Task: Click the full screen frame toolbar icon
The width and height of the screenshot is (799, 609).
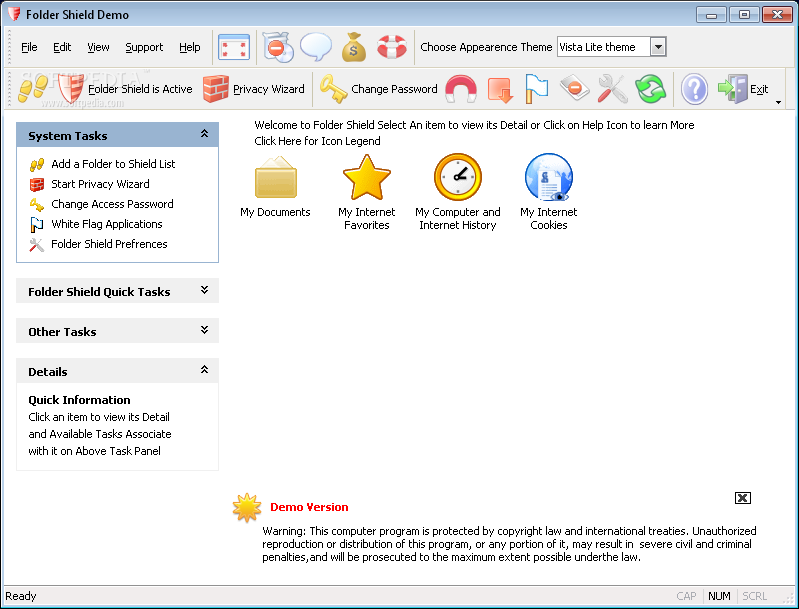Action: [233, 47]
